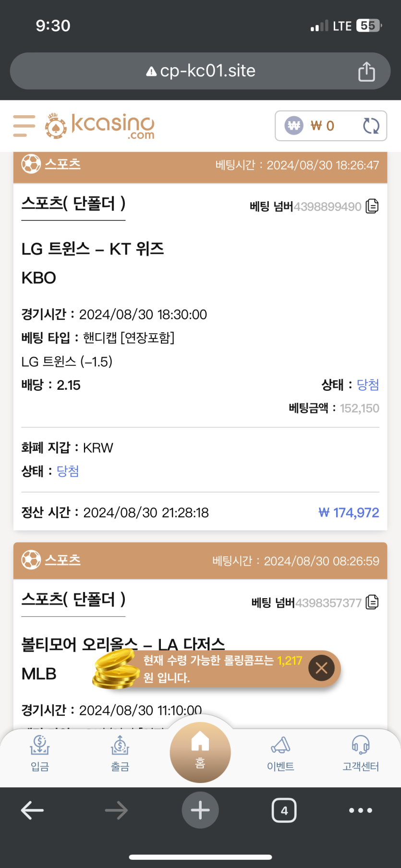Image resolution: width=401 pixels, height=868 pixels.
Task: Tap the browser share icon
Action: coord(366,72)
